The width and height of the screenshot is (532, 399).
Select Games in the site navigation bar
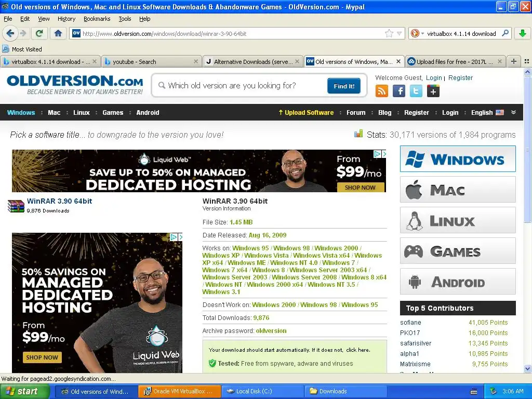click(x=113, y=113)
